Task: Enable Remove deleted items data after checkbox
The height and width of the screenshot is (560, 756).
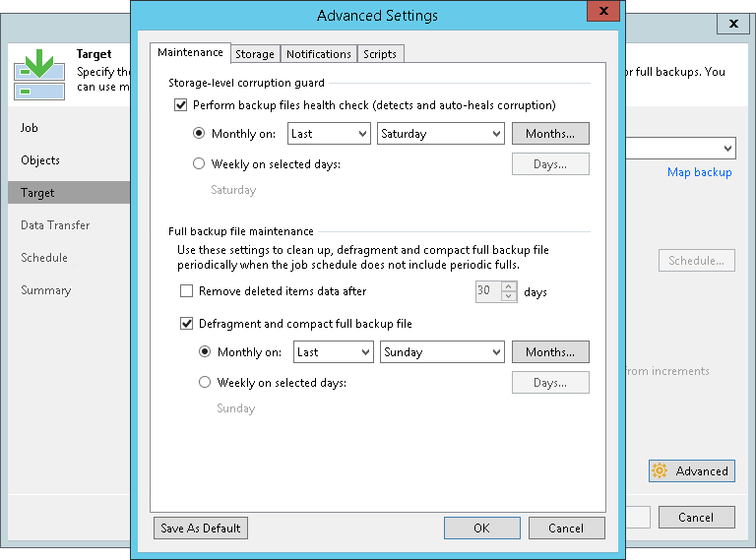Action: (x=187, y=290)
